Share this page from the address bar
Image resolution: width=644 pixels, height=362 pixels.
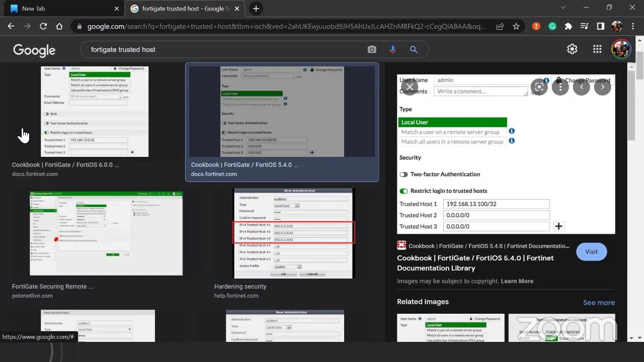tap(500, 26)
